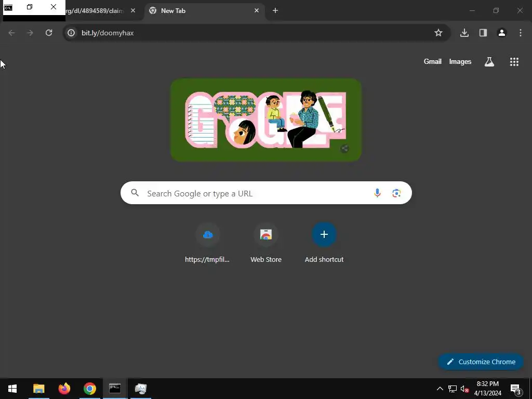Viewport: 532px width, 399px height.
Task: Open a new tab with plus button
Action: click(275, 10)
